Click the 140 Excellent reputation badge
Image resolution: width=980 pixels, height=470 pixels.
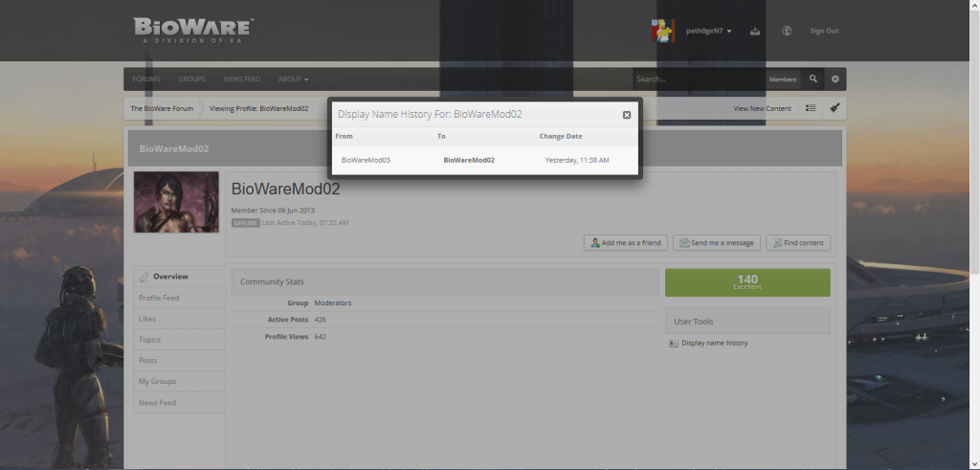747,282
